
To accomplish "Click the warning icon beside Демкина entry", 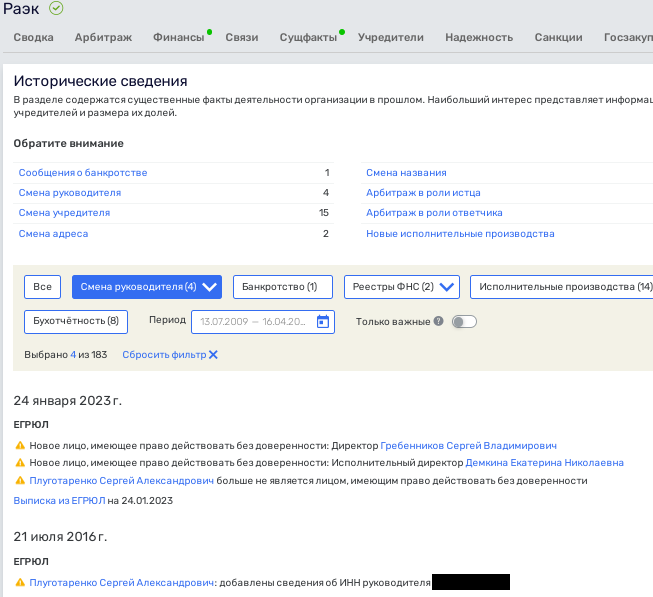I will pyautogui.click(x=20, y=463).
